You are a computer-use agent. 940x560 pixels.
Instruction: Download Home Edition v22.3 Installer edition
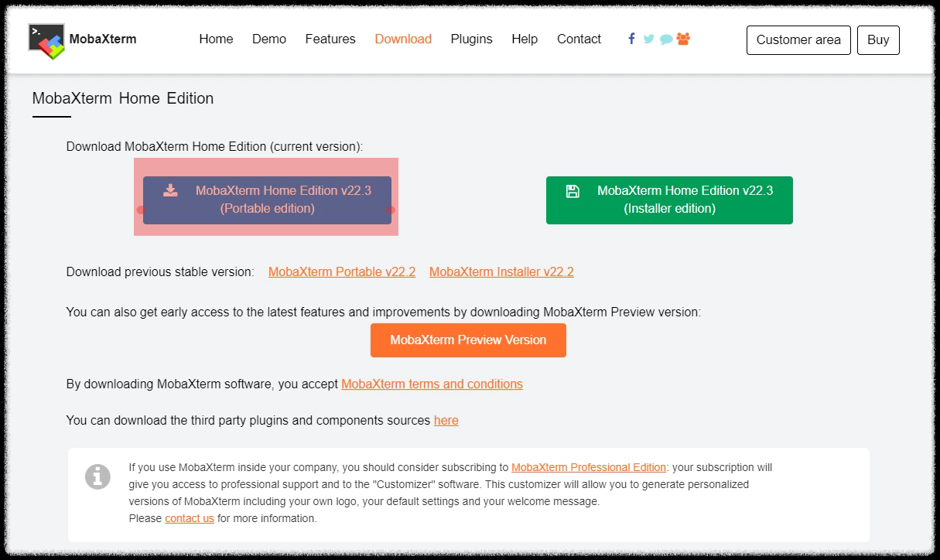[669, 200]
